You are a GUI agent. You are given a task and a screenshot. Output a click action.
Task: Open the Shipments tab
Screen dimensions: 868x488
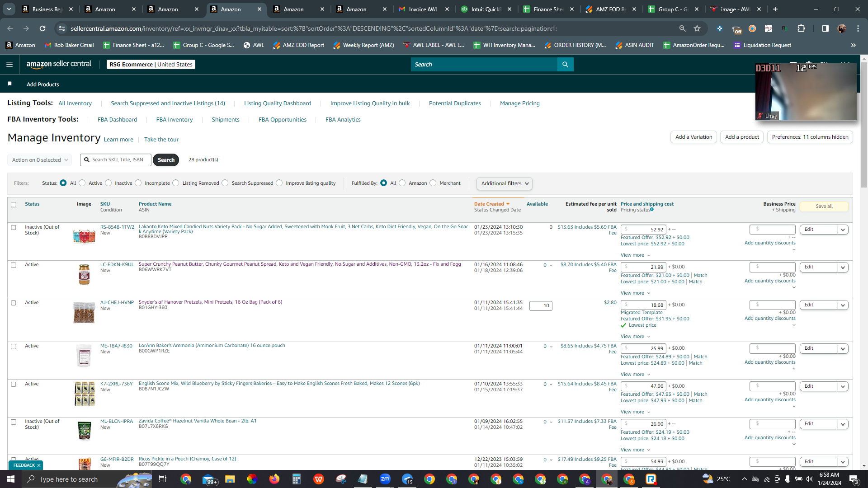(x=226, y=120)
